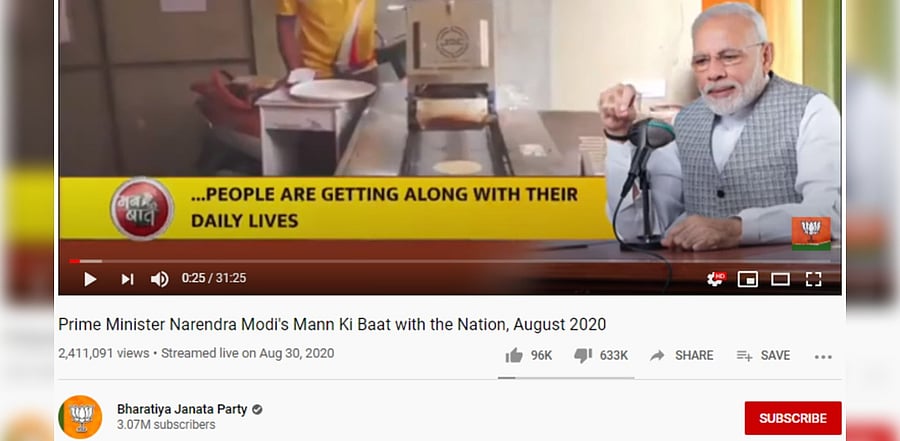Enable miniplayer mode
Image resolution: width=900 pixels, height=441 pixels.
(747, 279)
